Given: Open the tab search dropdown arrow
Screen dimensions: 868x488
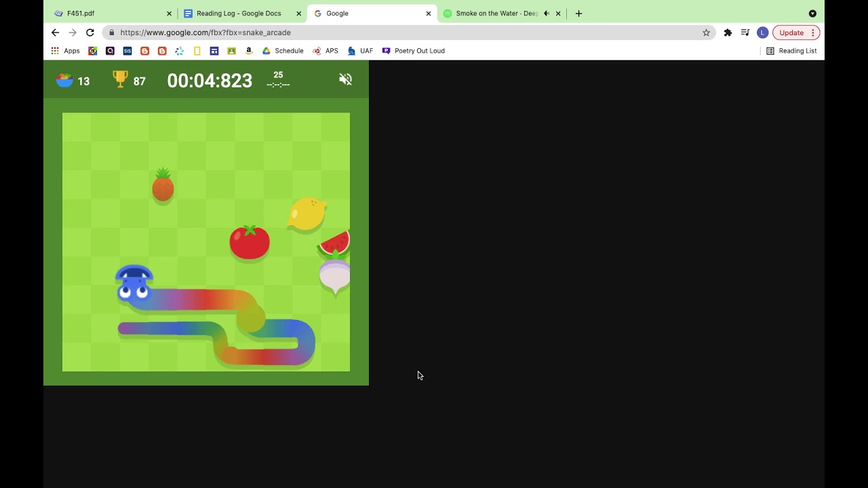Looking at the screenshot, I should pyautogui.click(x=812, y=14).
